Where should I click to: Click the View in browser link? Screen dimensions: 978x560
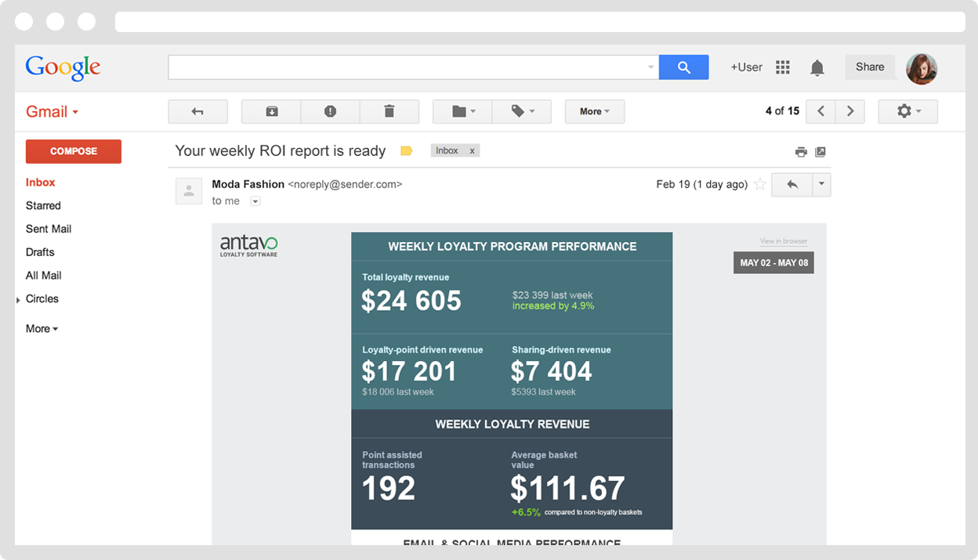(784, 241)
